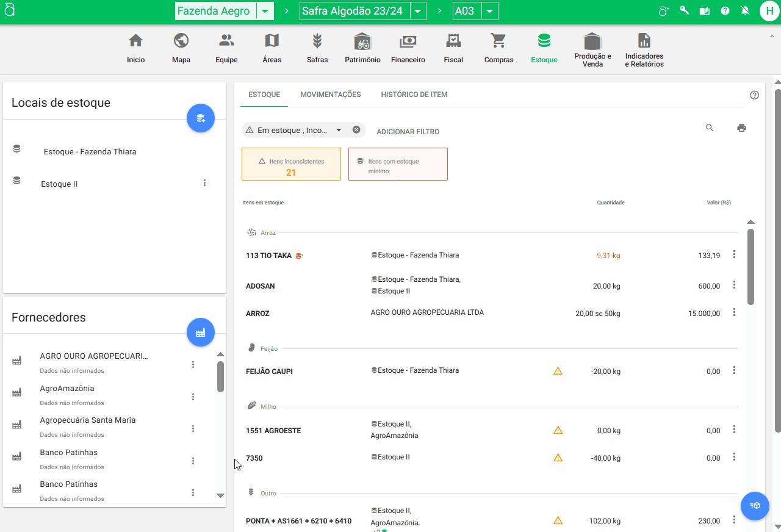Click the add supplier floating button
The image size is (781, 532).
(200, 332)
